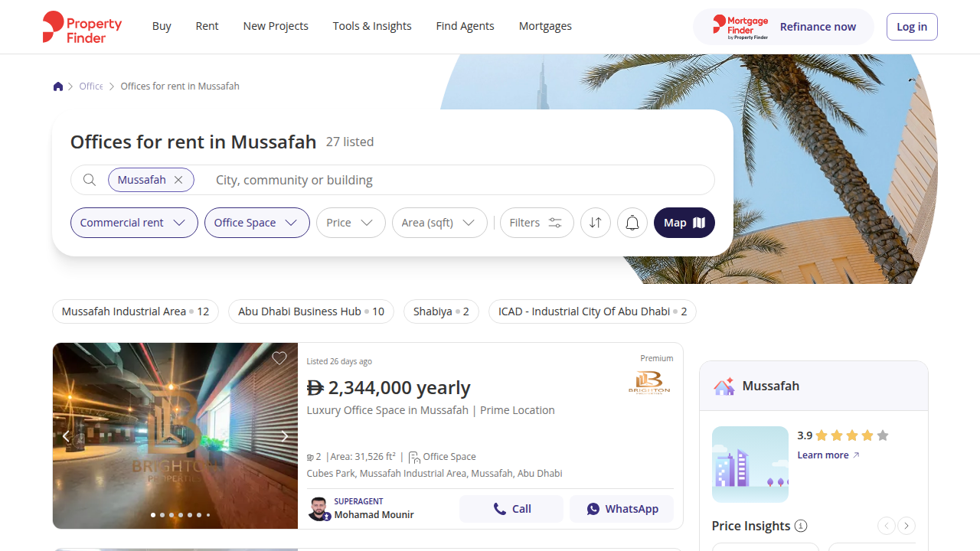The image size is (980, 551).
Task: Click Mussafah community illustration thumbnail
Action: [750, 465]
